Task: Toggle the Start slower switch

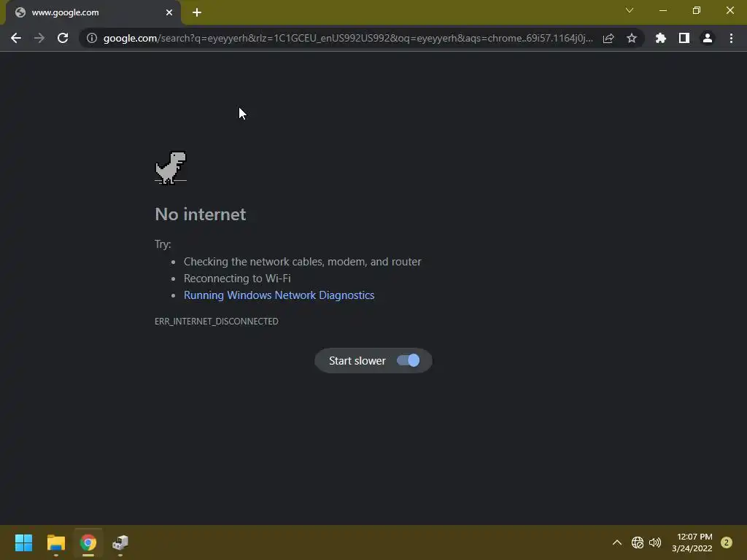Action: pos(409,360)
